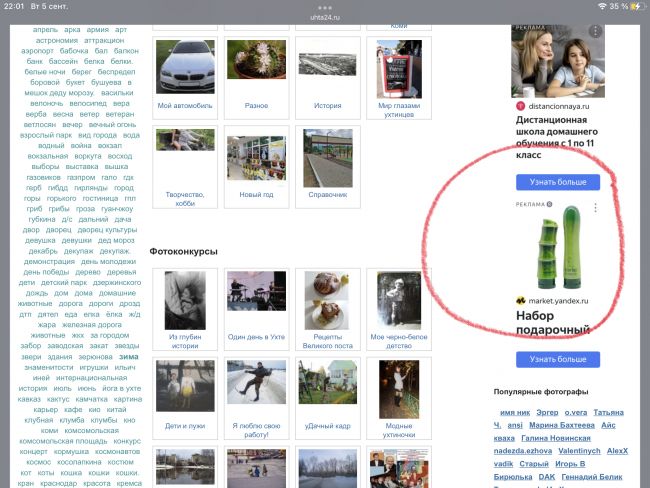Select the tag вечный огонь
The height and width of the screenshot is (488, 650).
point(112,124)
